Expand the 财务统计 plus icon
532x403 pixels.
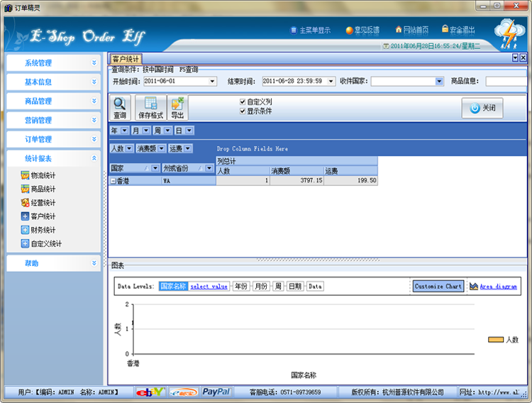(x=25, y=230)
